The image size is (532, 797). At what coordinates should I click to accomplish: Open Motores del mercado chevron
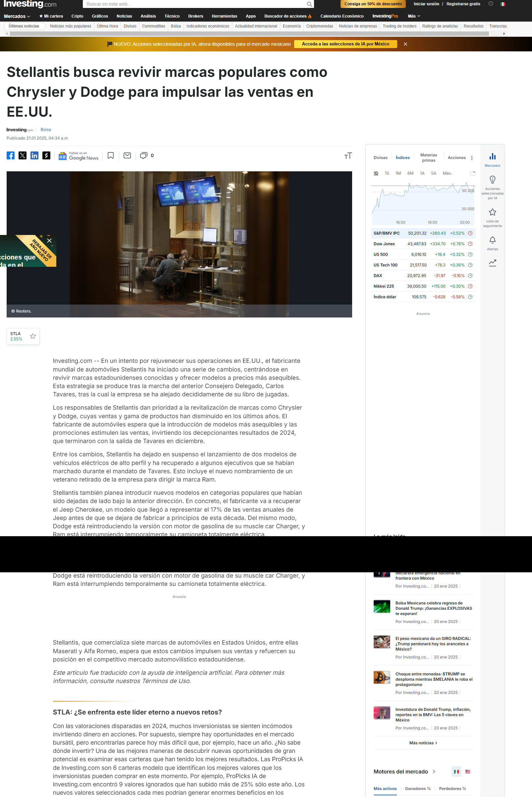434,771
